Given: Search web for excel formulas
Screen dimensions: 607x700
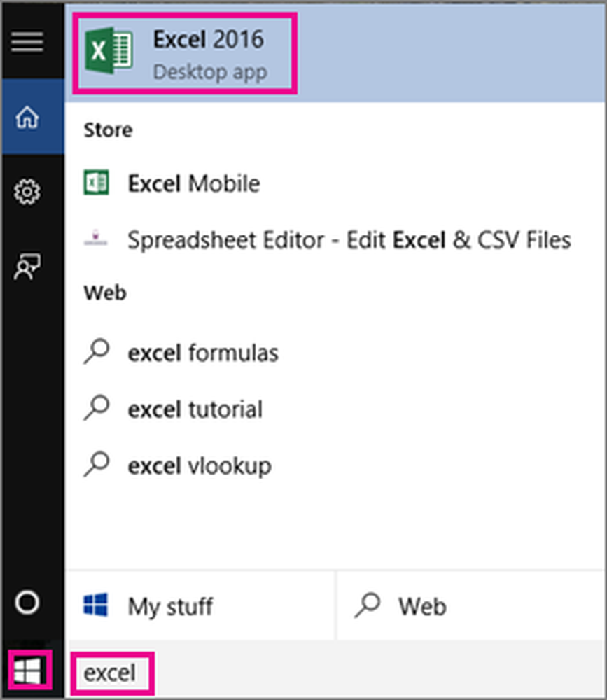Looking at the screenshot, I should click(x=202, y=352).
